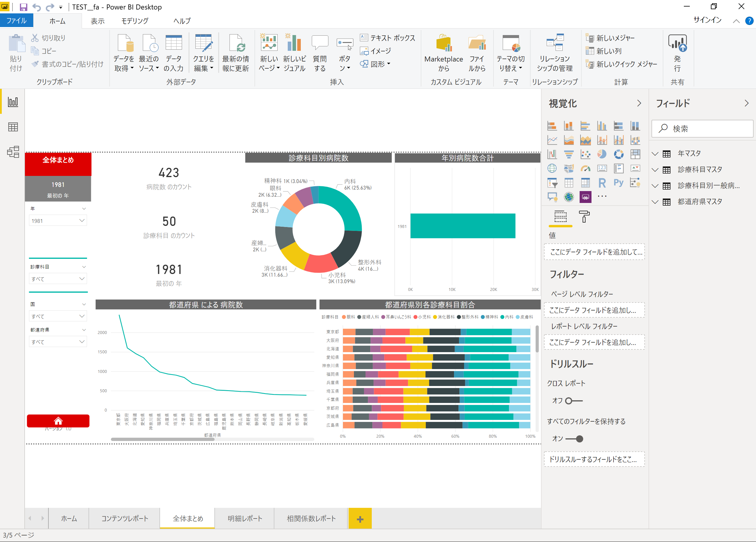
Task: Insert an R script visual
Action: click(602, 183)
